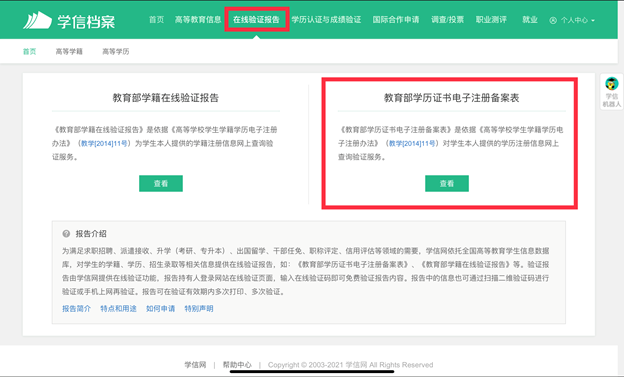624x377 pixels.
Task: Open the 特别声明 link
Action: (x=199, y=309)
